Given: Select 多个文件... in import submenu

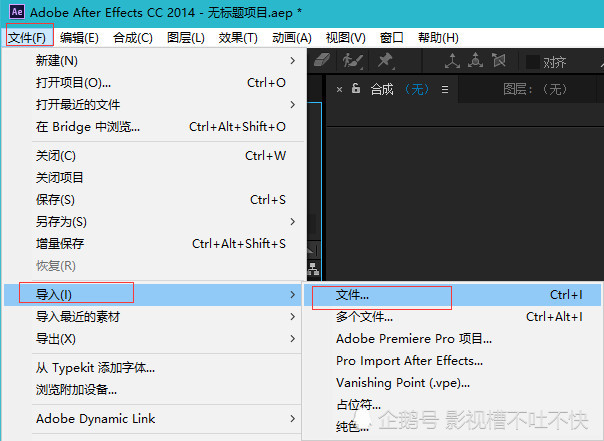Looking at the screenshot, I should [452, 317].
